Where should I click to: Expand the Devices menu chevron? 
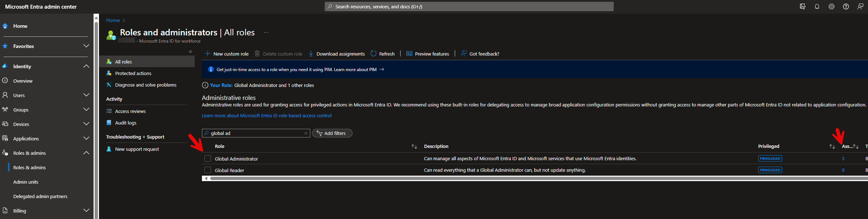86,124
